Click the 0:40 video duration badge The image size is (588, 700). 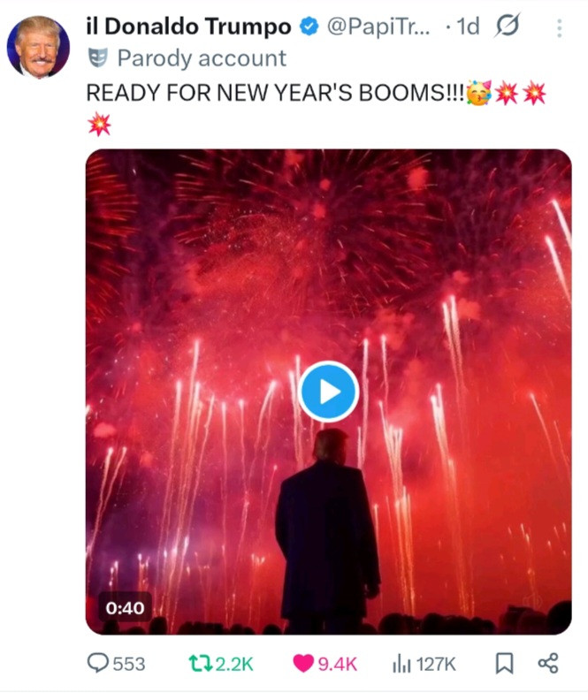coord(125,608)
